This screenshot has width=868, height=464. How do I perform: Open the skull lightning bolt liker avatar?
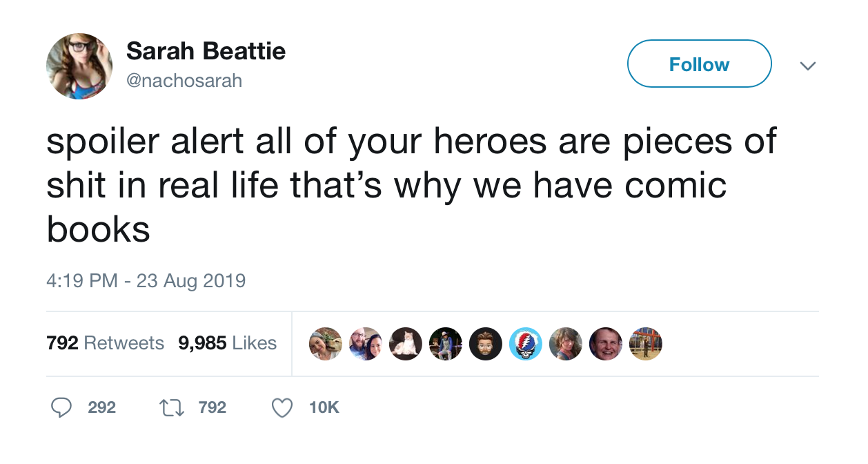[x=526, y=344]
